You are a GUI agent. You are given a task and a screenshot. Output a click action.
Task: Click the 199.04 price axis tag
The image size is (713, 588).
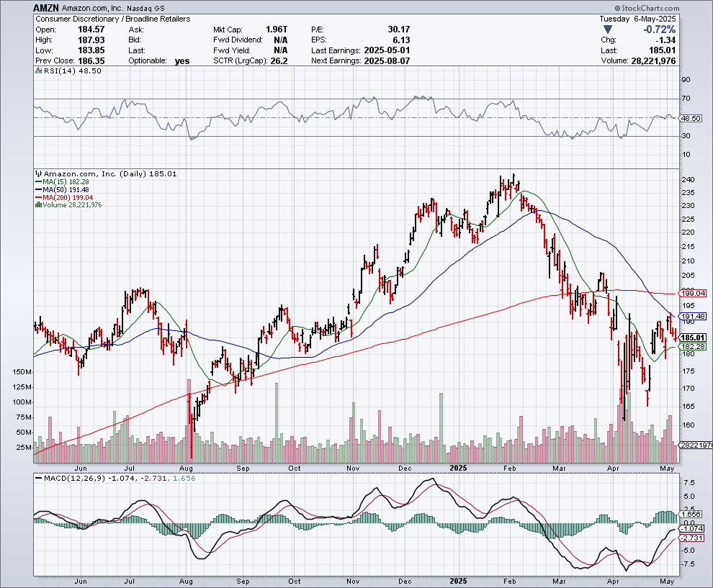694,294
